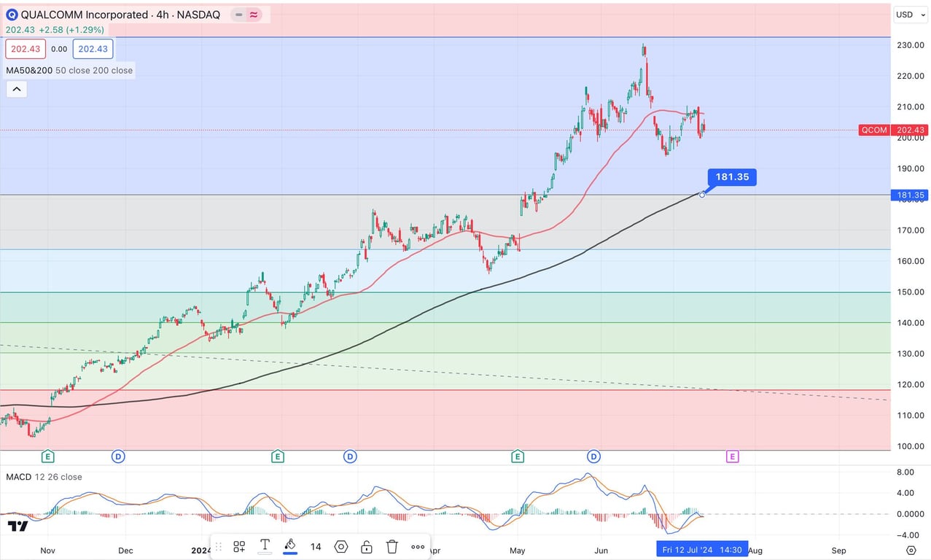
Task: Open the font size 14 dropdown
Action: click(316, 546)
